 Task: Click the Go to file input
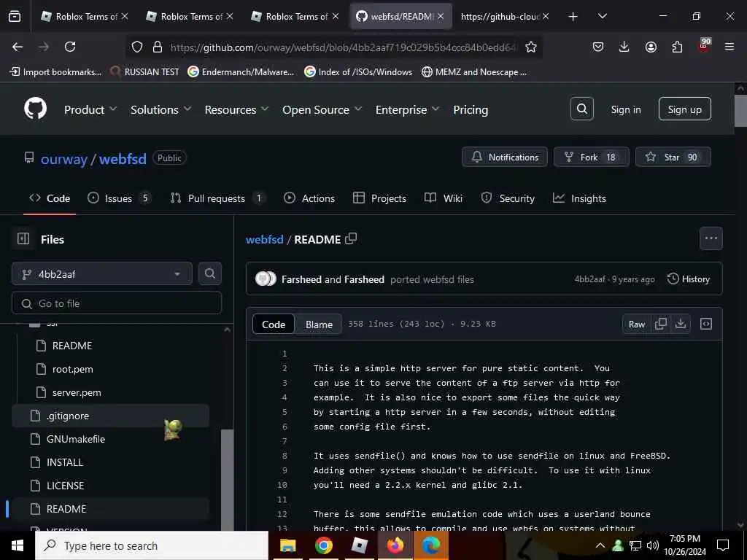[117, 303]
